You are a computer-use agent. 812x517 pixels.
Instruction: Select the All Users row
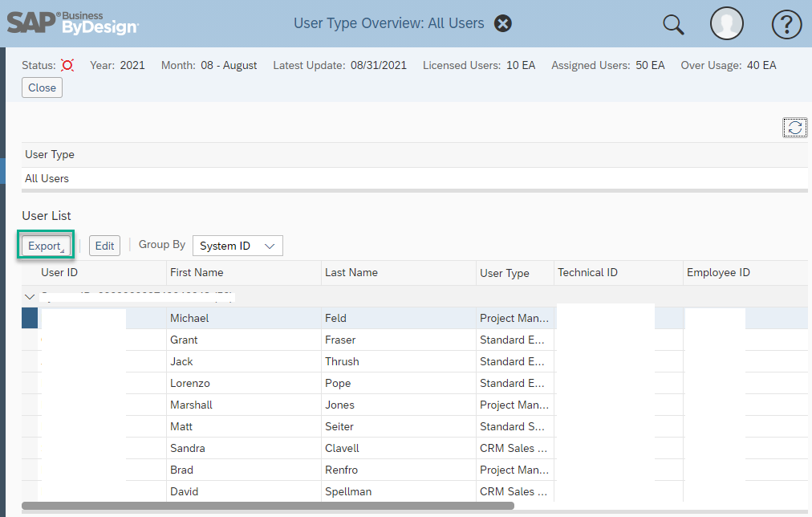[x=414, y=178]
